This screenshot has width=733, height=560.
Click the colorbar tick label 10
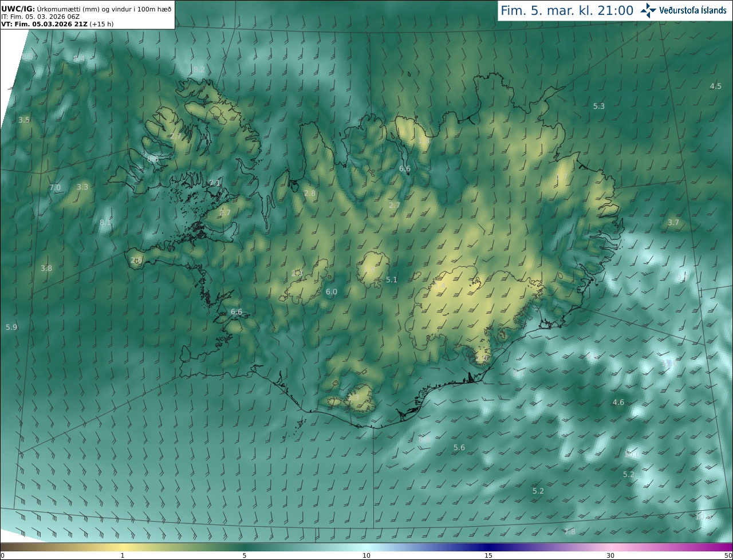click(366, 555)
